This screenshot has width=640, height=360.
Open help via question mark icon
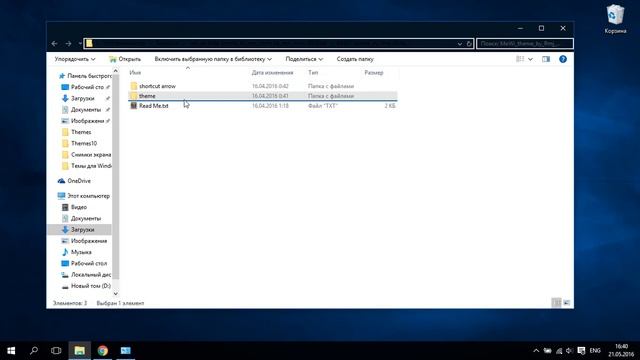[563, 59]
